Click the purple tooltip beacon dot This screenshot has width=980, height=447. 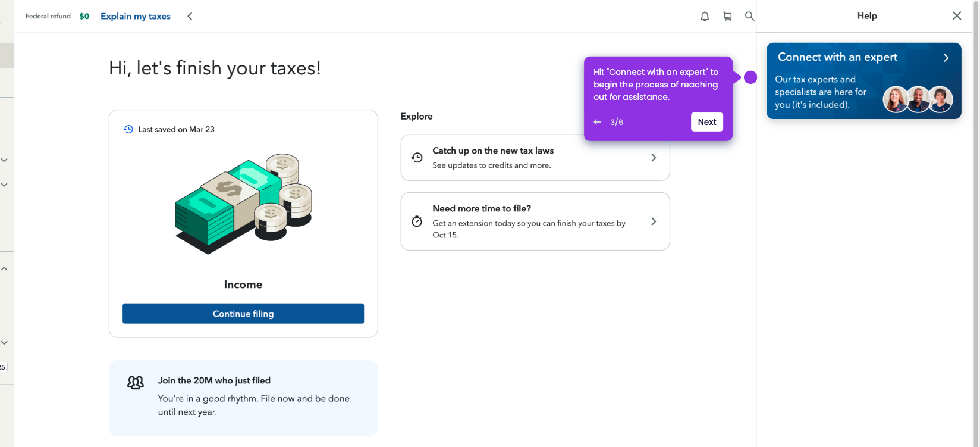coord(750,77)
